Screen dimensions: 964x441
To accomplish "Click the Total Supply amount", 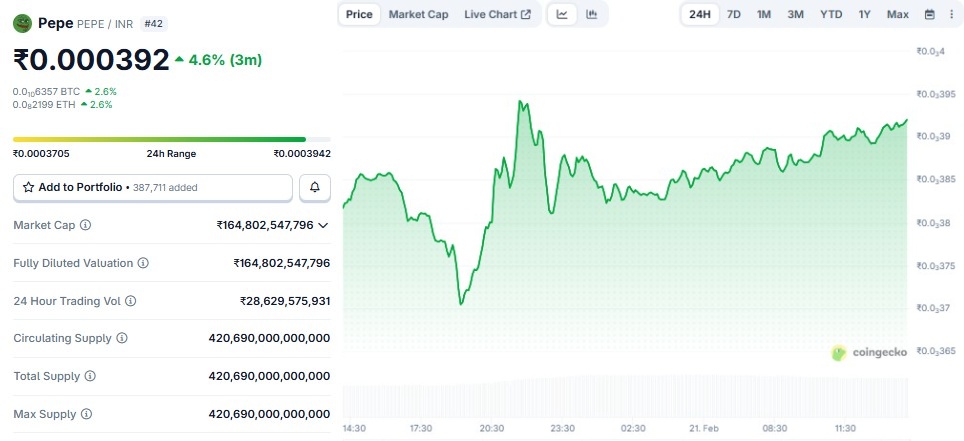I will click(269, 376).
